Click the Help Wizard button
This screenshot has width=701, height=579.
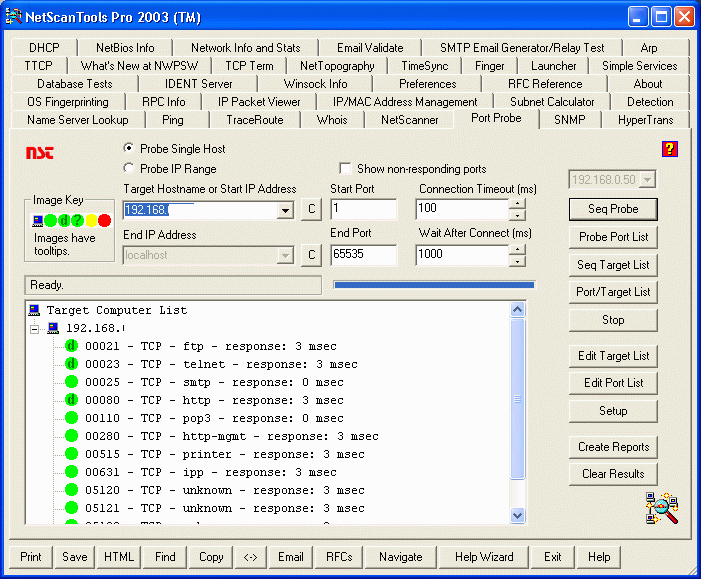484,557
